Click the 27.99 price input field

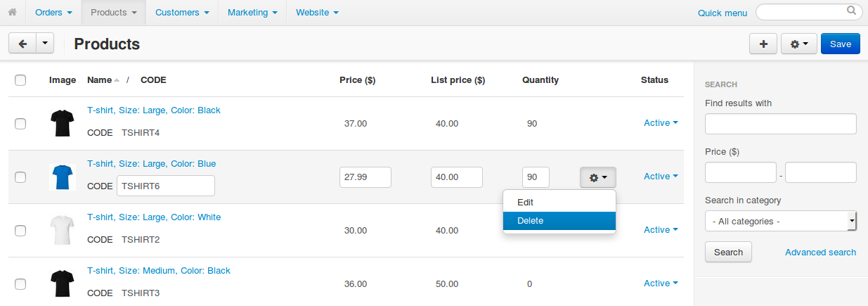coord(365,177)
